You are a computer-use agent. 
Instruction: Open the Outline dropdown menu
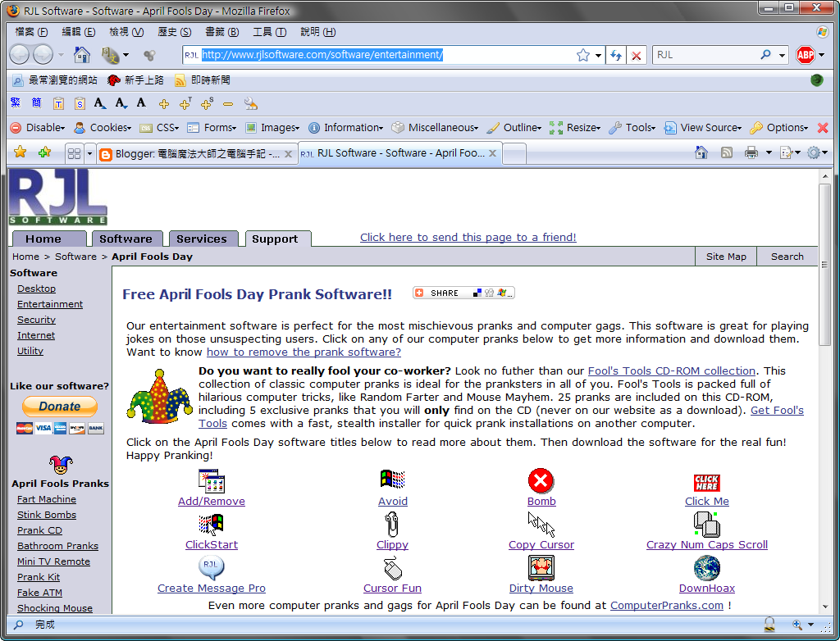pyautogui.click(x=515, y=127)
